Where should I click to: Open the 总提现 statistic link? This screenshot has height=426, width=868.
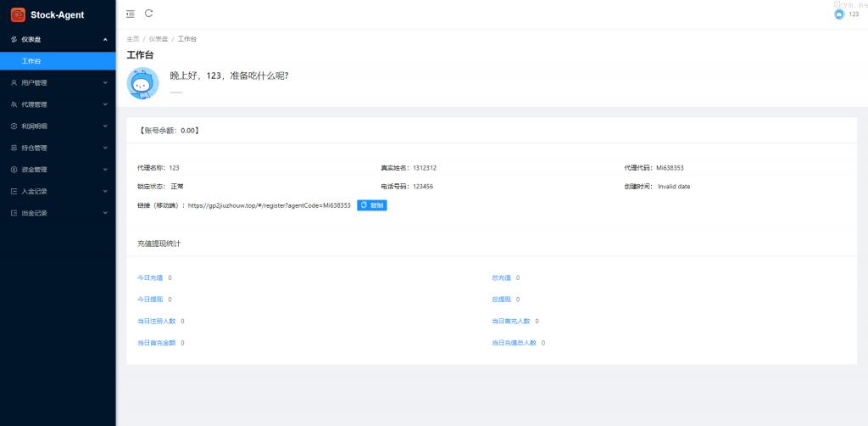(502, 300)
